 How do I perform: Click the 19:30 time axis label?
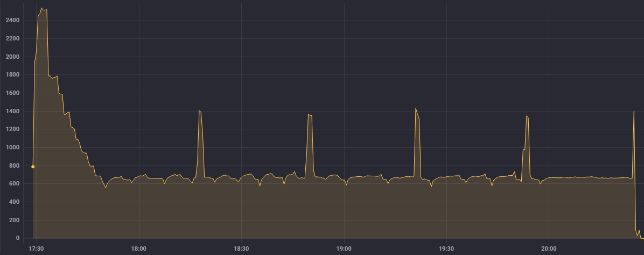coord(446,249)
